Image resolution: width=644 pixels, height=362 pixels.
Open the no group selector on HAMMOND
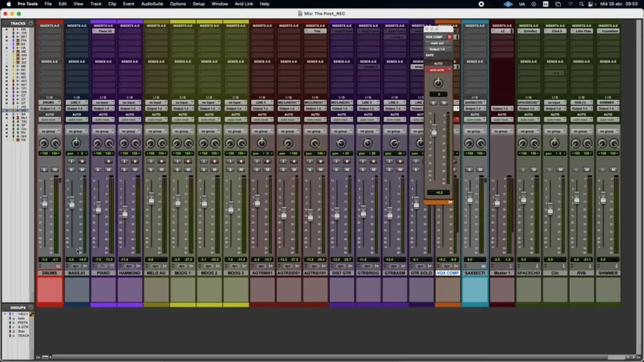130,131
